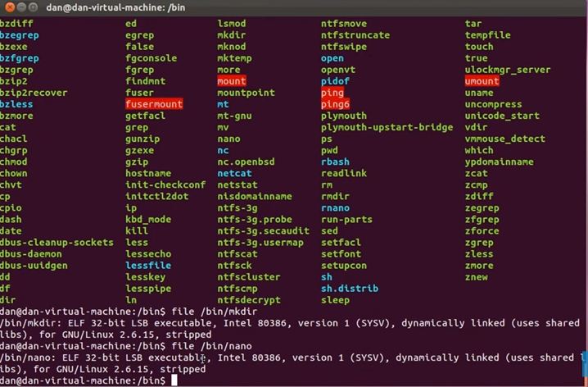Select the 'bzegrep' entry
588x387 pixels.
(x=19, y=35)
